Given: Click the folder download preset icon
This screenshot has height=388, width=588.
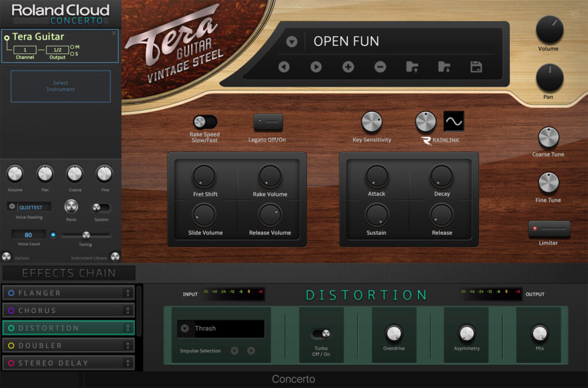Looking at the screenshot, I should (x=444, y=67).
